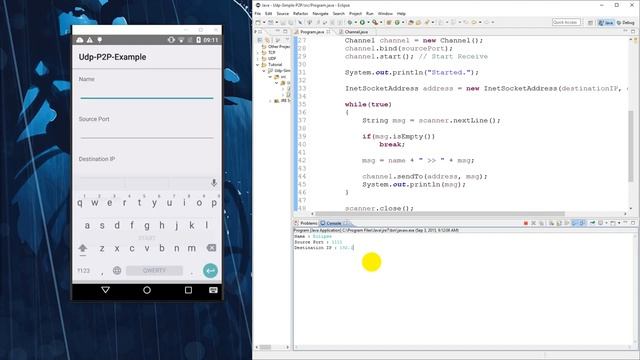
Task: Switch to the Java perspective
Action: pos(606,23)
